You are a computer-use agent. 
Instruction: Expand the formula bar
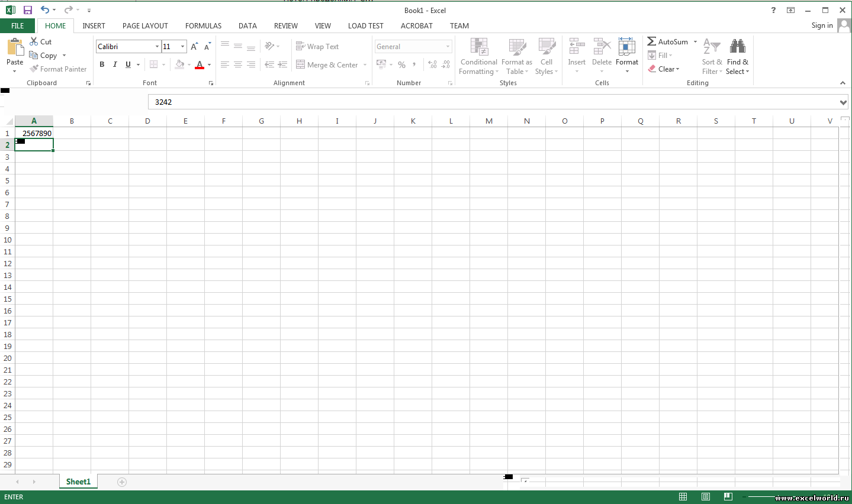[x=843, y=102]
